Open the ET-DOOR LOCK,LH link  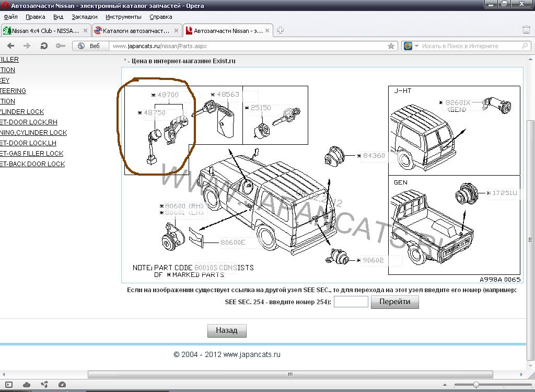click(x=28, y=143)
